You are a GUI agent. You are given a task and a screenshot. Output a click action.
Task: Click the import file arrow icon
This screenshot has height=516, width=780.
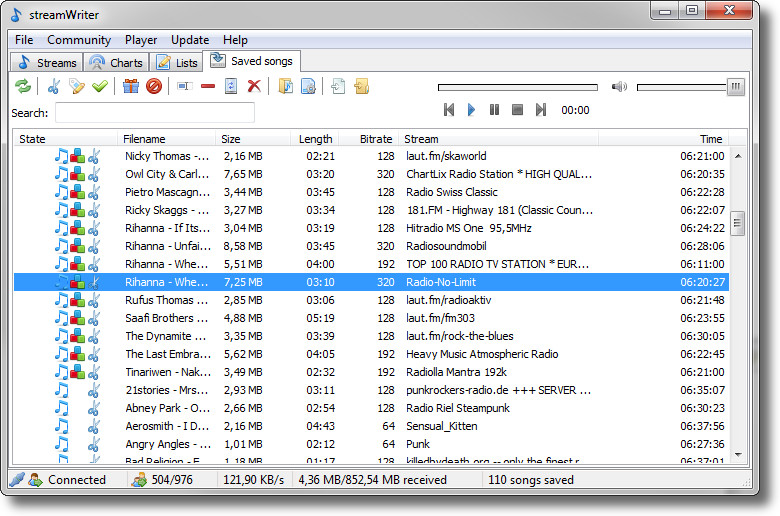pyautogui.click(x=338, y=87)
